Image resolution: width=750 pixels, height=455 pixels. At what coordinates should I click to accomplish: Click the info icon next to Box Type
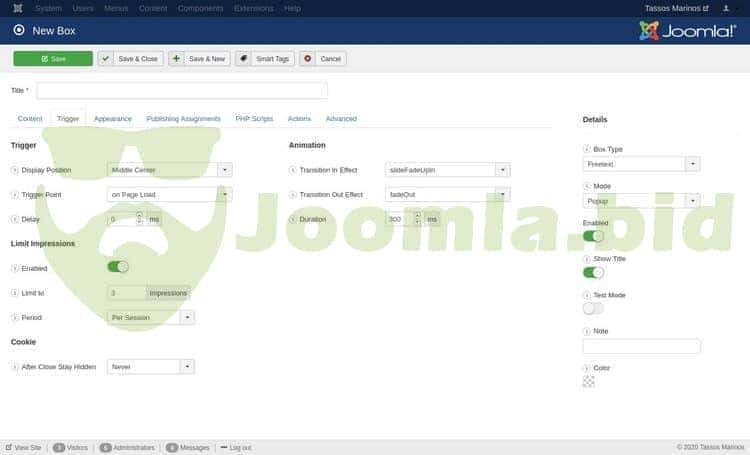tap(586, 149)
